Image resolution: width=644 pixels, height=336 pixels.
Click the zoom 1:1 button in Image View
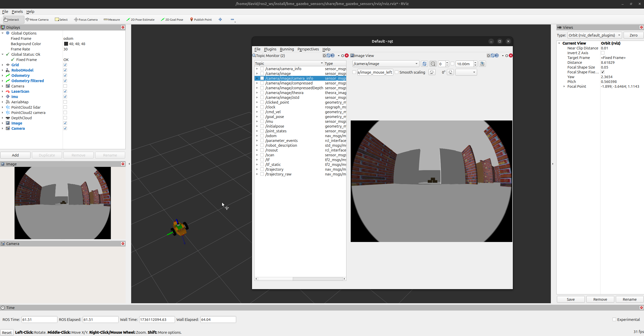tap(433, 64)
